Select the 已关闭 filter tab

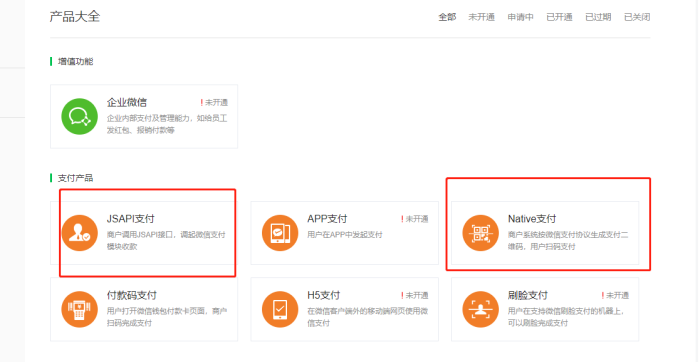637,17
